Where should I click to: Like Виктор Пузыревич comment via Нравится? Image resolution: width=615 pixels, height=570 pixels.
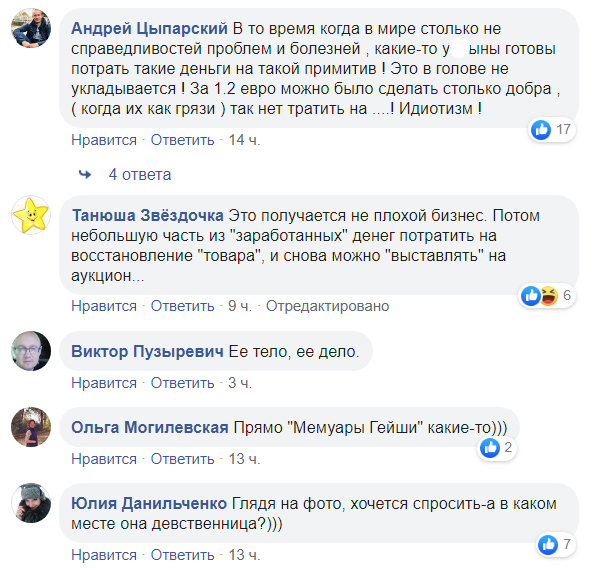[104, 383]
